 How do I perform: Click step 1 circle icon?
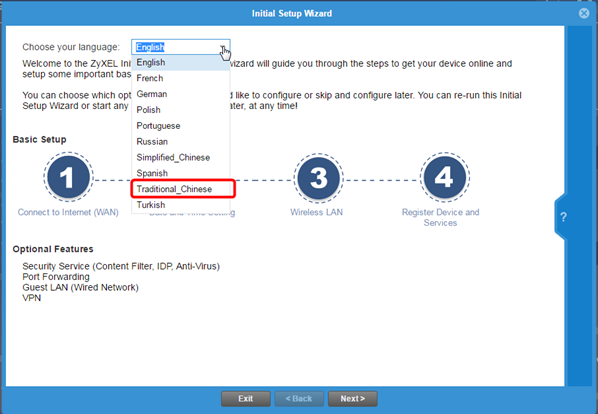coord(68,177)
